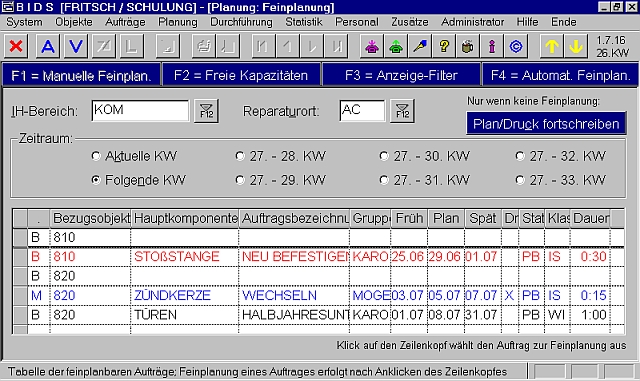
Task: Click the Ende menu item
Action: [564, 22]
